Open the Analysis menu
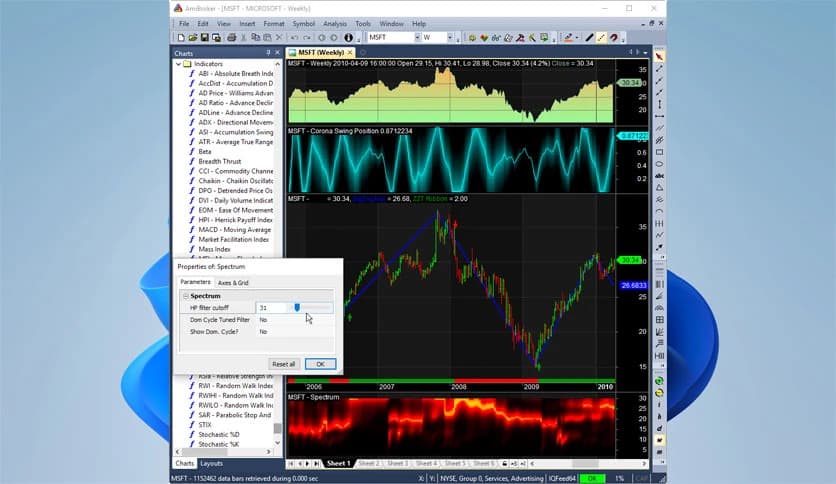Screen dimensions: 836x484 (335, 24)
